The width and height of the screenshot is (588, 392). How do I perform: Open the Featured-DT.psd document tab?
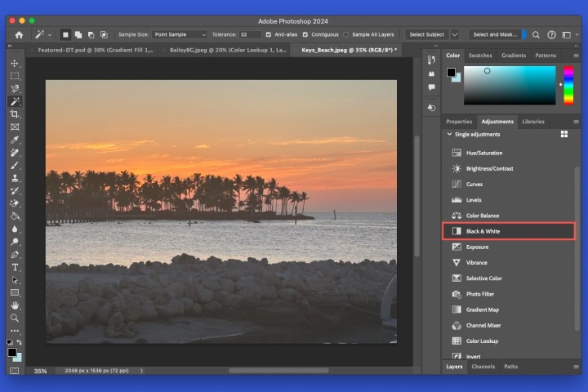[96, 50]
